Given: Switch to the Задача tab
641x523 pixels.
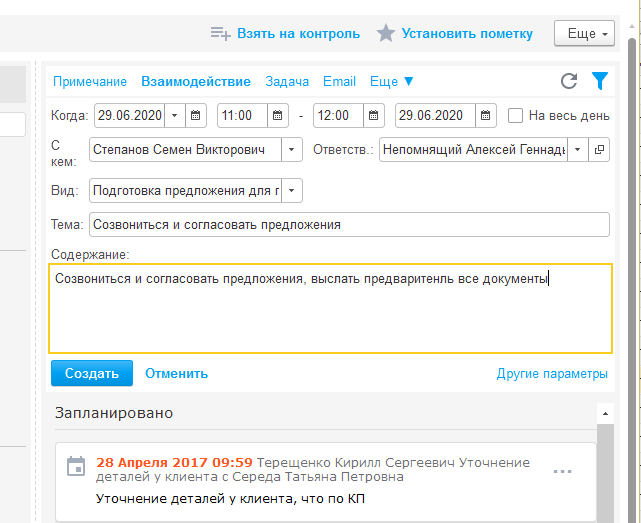Looking at the screenshot, I should pos(287,81).
